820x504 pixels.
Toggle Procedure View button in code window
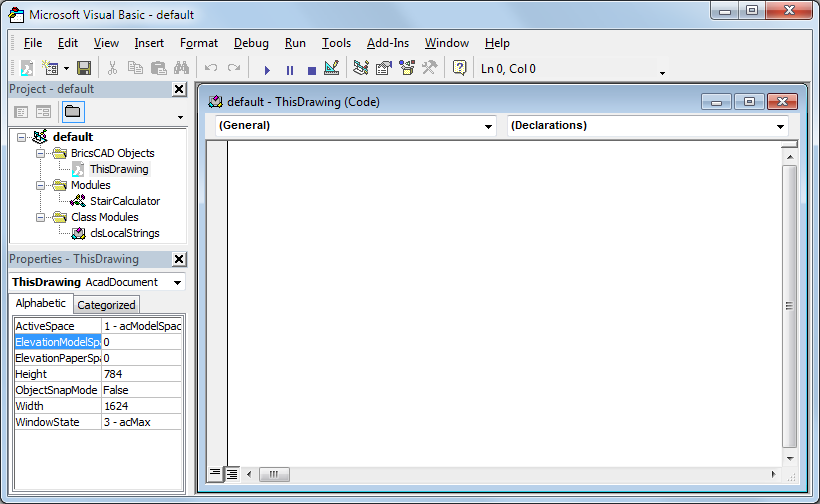215,474
